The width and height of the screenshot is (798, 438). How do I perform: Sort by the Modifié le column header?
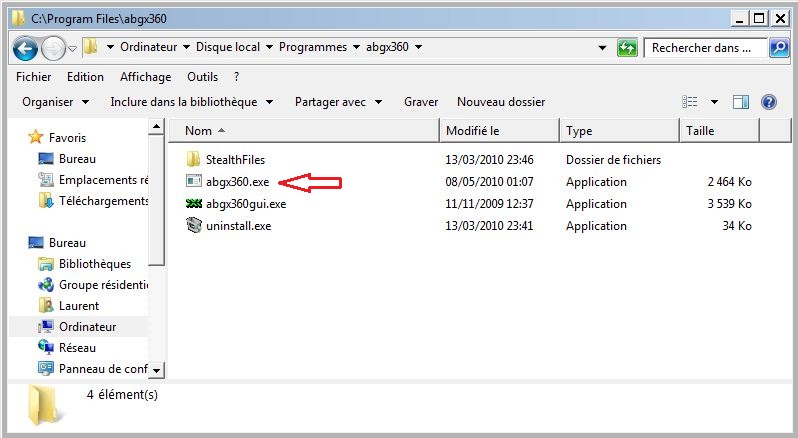[499, 131]
